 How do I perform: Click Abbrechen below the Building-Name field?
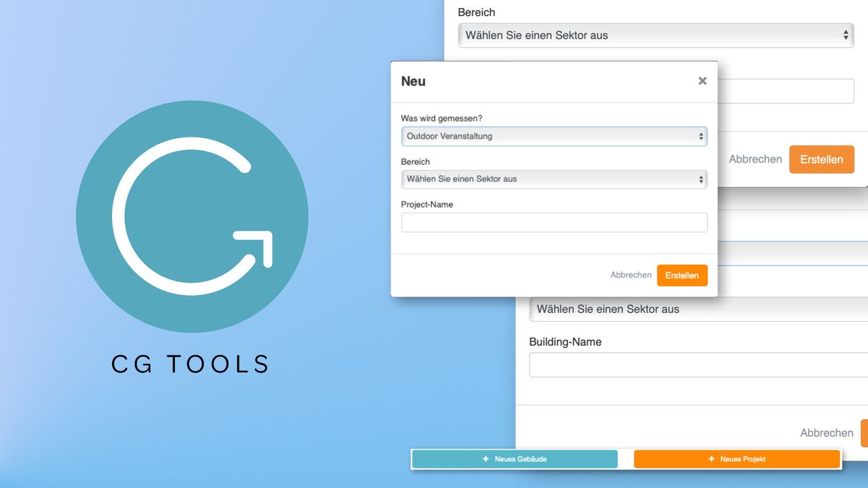click(826, 433)
